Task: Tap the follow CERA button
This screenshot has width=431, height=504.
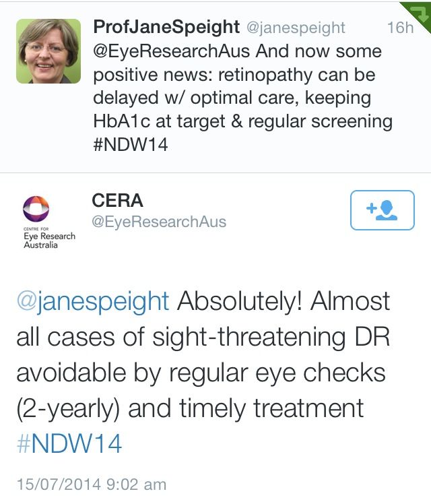Action: (382, 210)
